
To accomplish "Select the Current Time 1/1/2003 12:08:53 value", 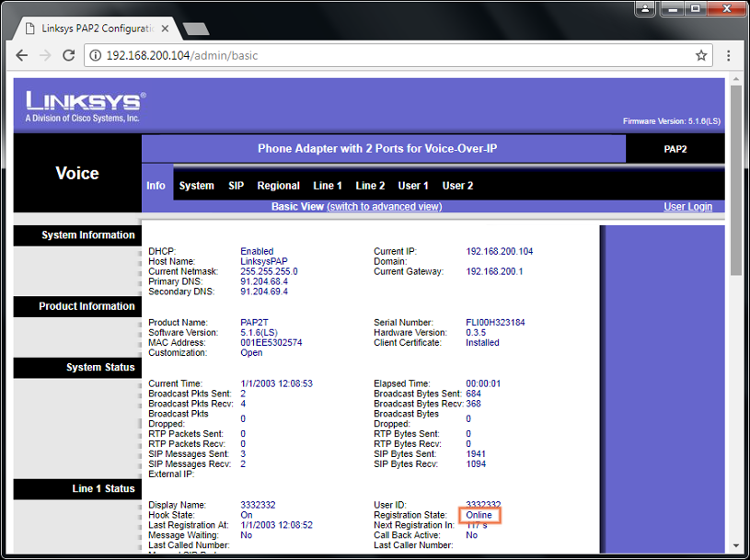I will click(x=276, y=383).
